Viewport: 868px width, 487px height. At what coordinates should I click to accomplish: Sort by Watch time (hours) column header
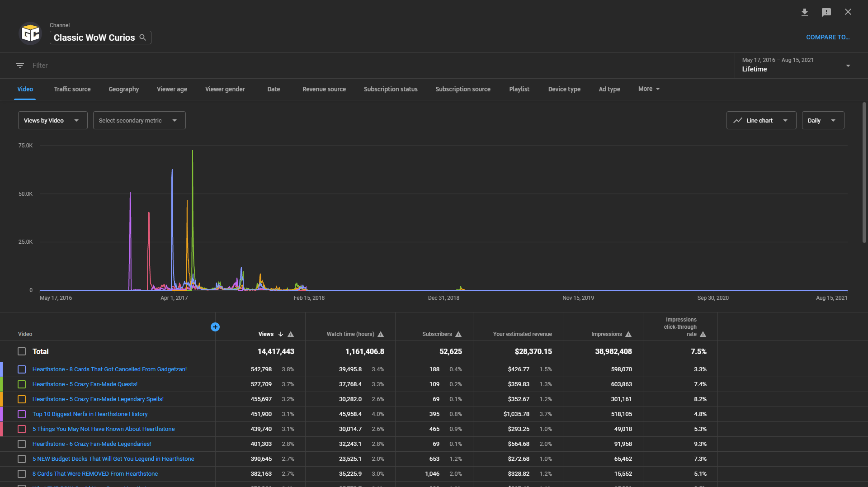point(350,334)
